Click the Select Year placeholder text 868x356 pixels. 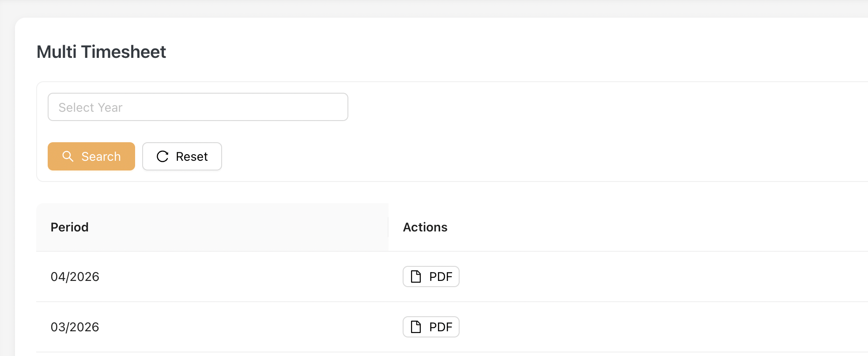91,107
